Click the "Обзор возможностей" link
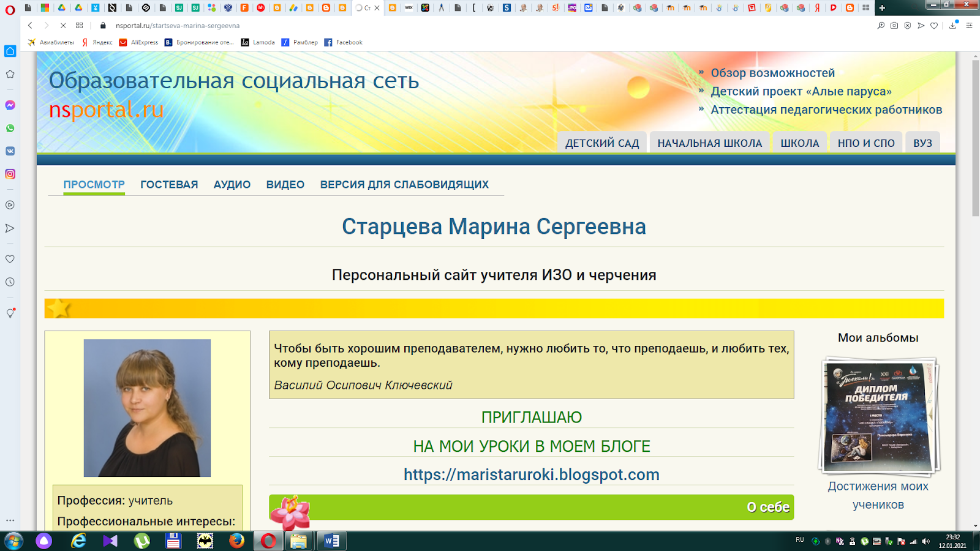This screenshot has height=551, width=980. [x=773, y=72]
